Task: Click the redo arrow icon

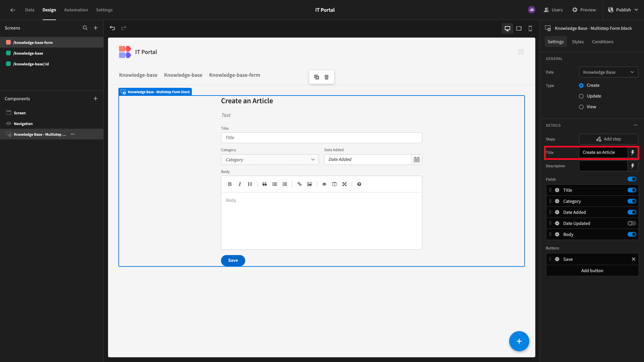Action: coord(124,28)
